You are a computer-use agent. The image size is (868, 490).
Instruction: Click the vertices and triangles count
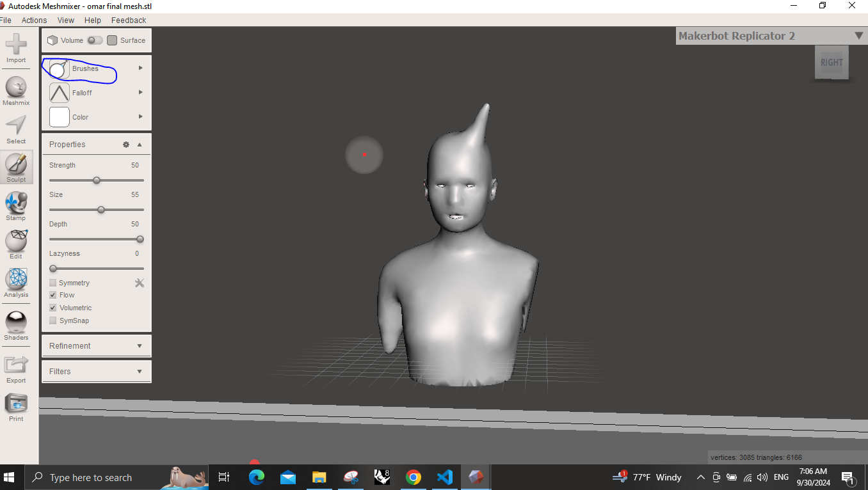point(756,457)
